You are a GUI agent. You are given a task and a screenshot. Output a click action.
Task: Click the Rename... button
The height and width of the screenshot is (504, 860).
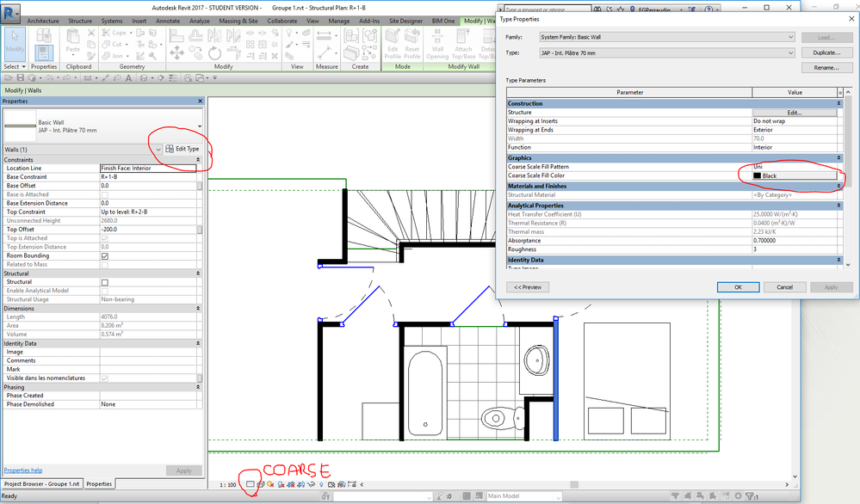[x=826, y=68]
